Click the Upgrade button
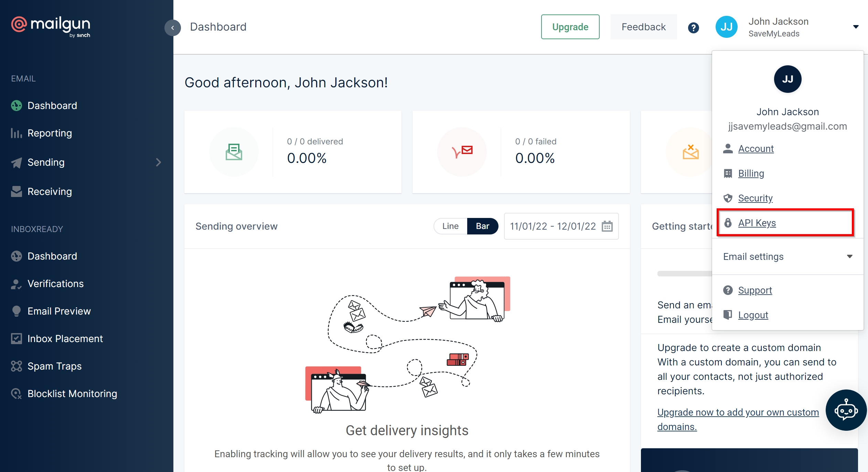Image resolution: width=868 pixels, height=472 pixels. (570, 27)
